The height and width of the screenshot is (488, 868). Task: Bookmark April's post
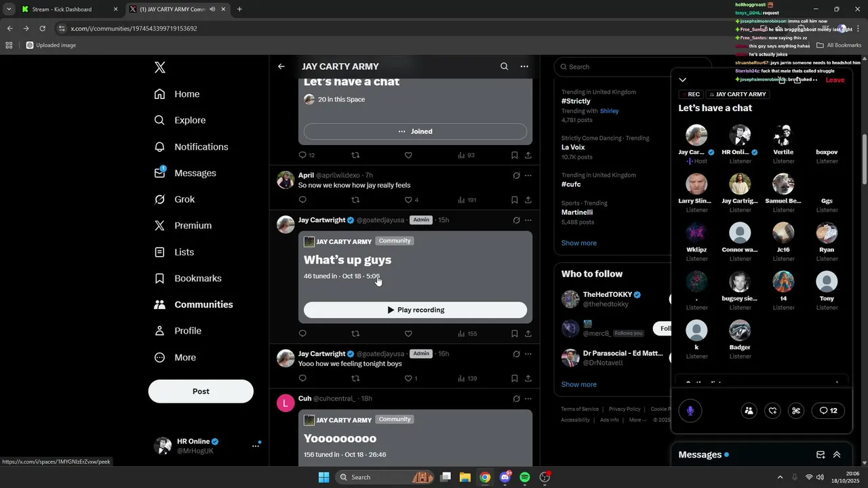[x=515, y=200]
